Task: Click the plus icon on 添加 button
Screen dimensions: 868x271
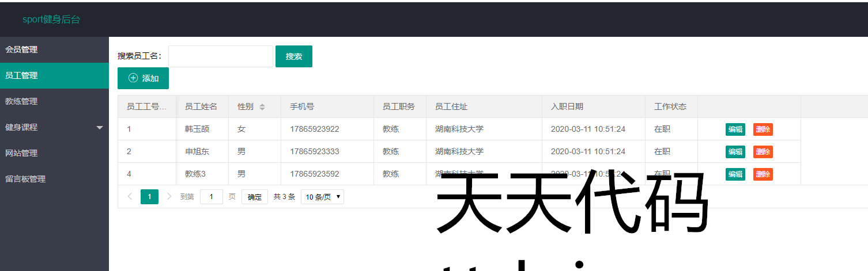Action: [133, 78]
